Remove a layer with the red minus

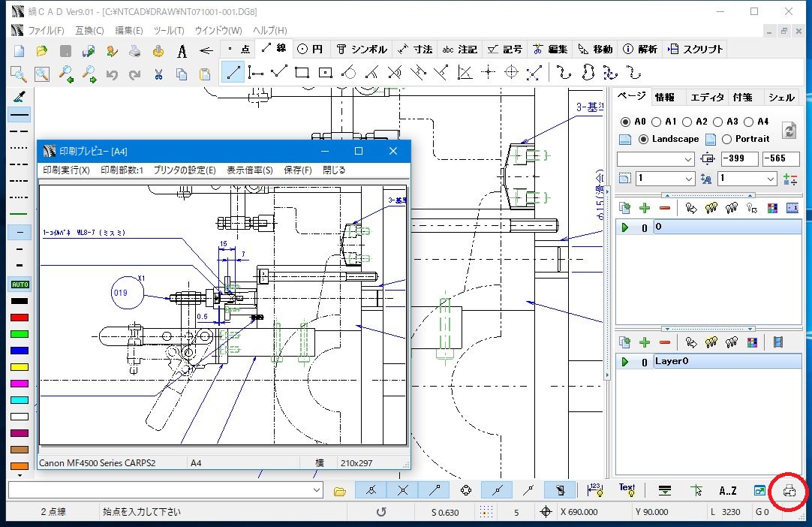(x=665, y=342)
